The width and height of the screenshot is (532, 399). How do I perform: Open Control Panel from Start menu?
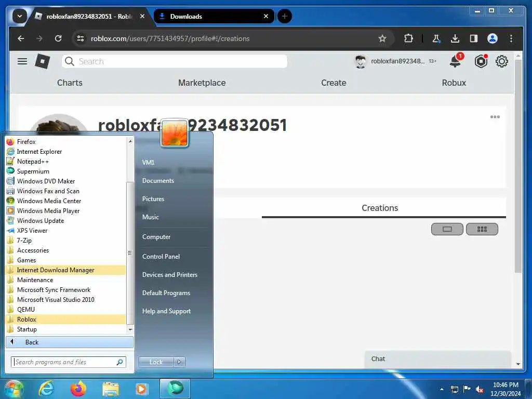161,257
